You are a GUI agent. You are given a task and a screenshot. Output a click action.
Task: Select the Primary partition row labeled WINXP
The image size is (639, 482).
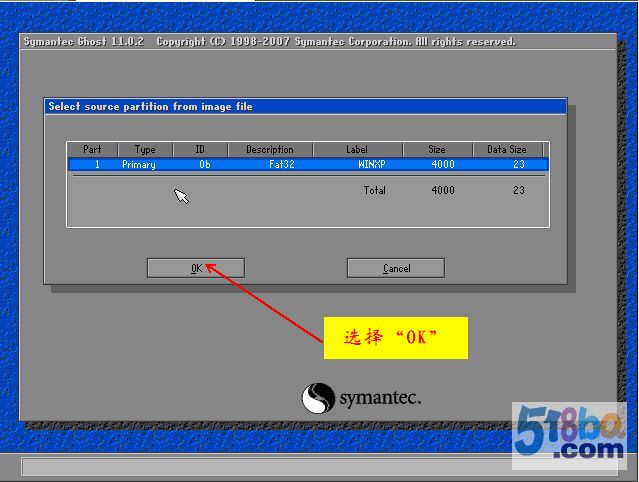308,165
